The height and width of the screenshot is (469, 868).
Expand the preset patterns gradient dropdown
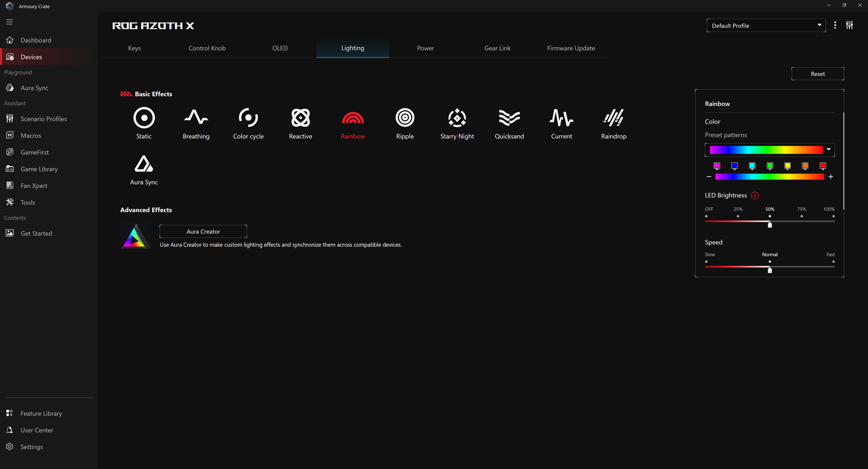pyautogui.click(x=770, y=150)
